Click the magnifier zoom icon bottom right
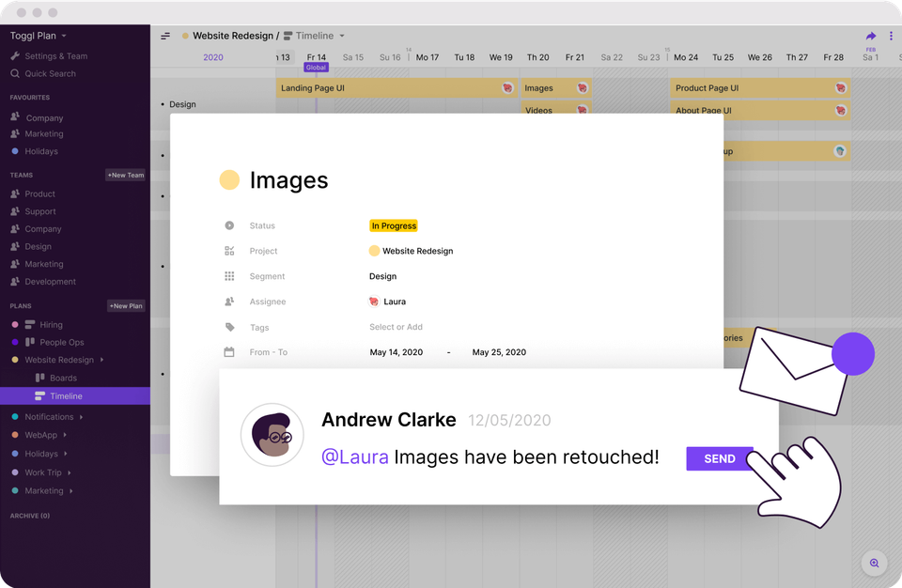902x588 pixels. [x=874, y=563]
